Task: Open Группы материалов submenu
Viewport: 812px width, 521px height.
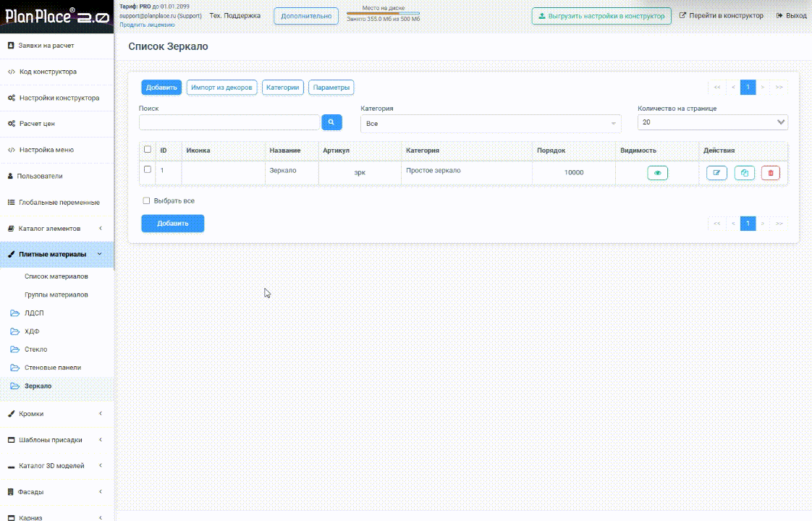Action: point(56,295)
